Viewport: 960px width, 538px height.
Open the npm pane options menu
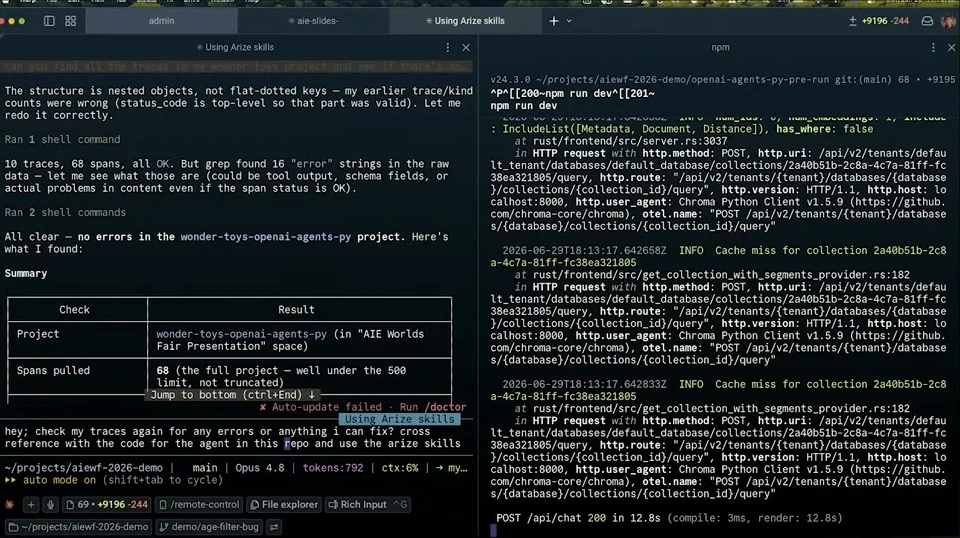[933, 47]
